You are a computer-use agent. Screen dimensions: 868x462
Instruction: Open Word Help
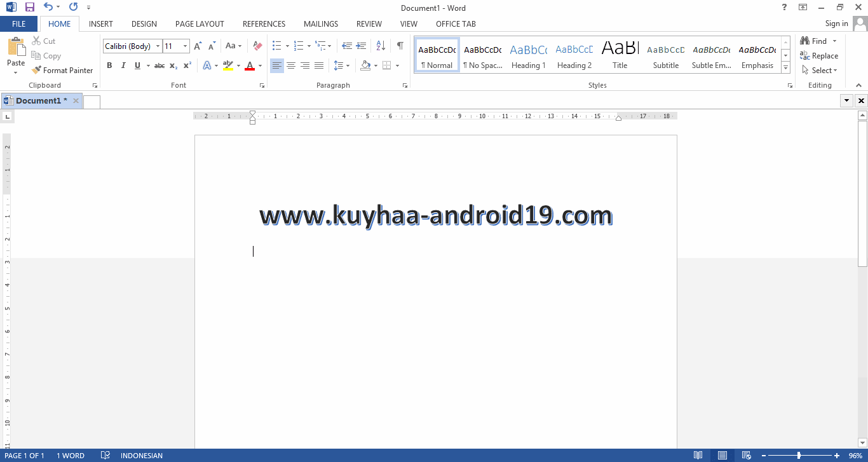pos(784,8)
